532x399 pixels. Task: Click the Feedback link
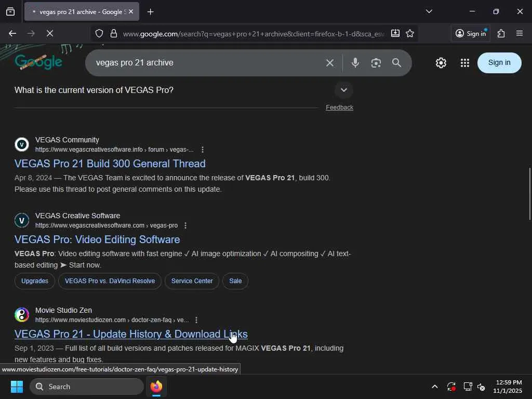[x=339, y=108]
